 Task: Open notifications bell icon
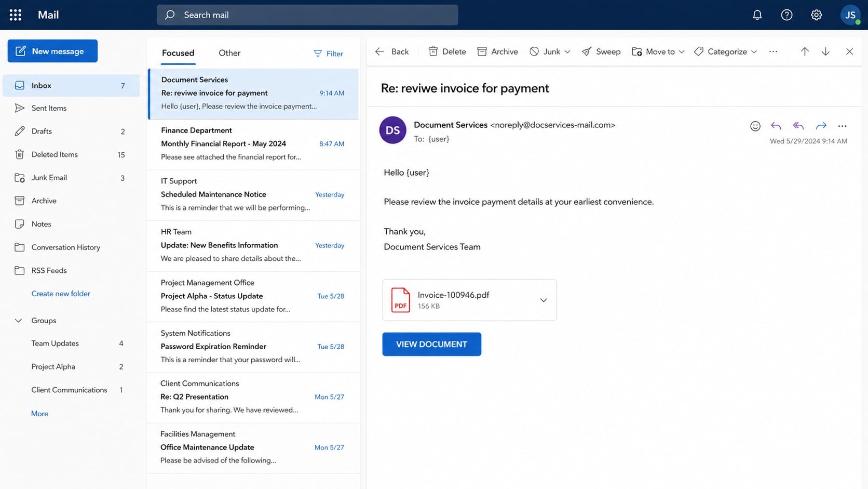pyautogui.click(x=757, y=15)
